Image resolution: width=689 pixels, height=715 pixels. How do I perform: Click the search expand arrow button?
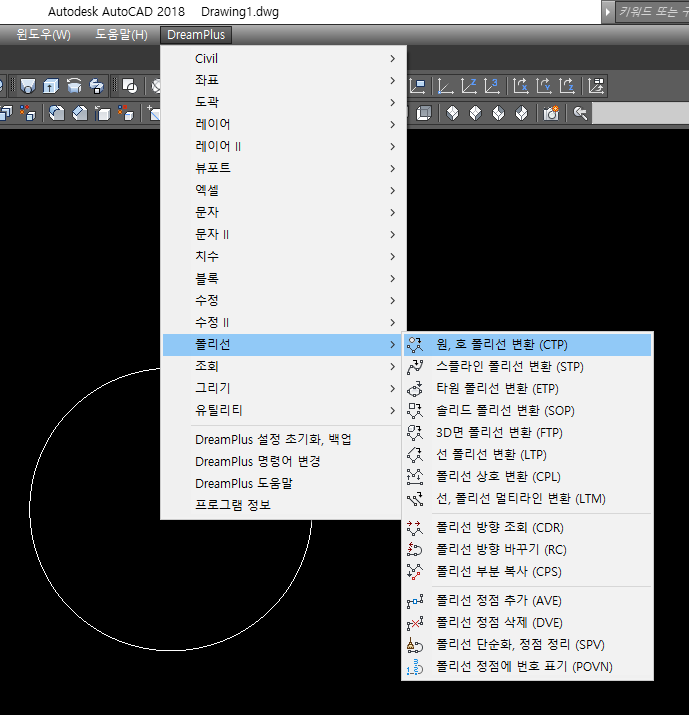[x=607, y=12]
